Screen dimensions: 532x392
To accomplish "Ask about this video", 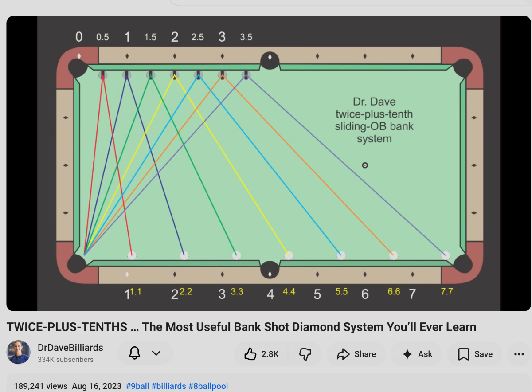I will coord(416,354).
